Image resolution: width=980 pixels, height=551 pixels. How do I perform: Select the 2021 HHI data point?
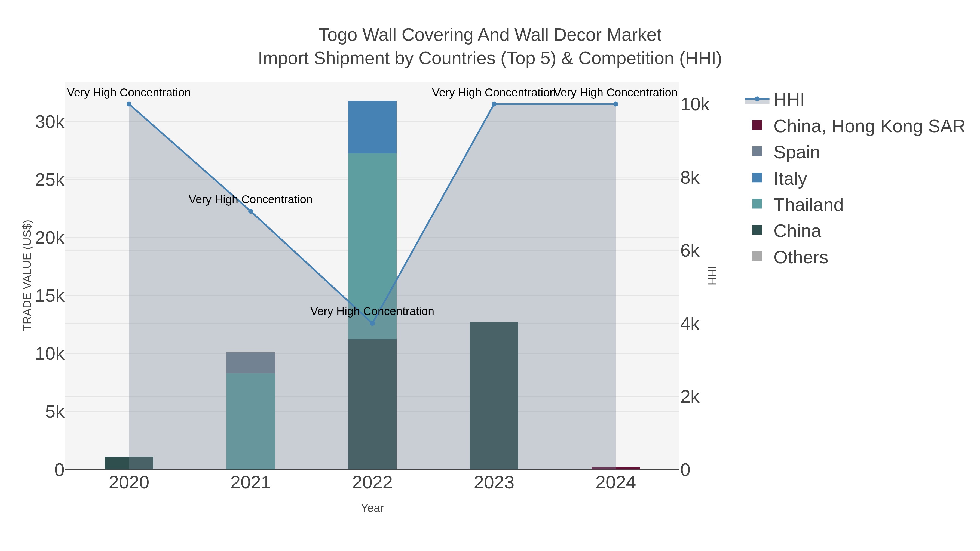[x=251, y=211]
